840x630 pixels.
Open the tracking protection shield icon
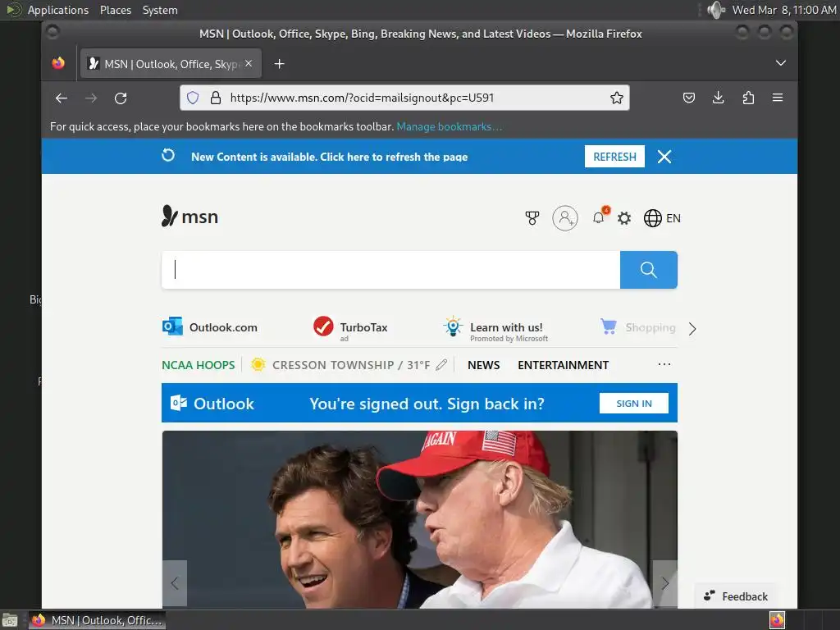tap(193, 98)
